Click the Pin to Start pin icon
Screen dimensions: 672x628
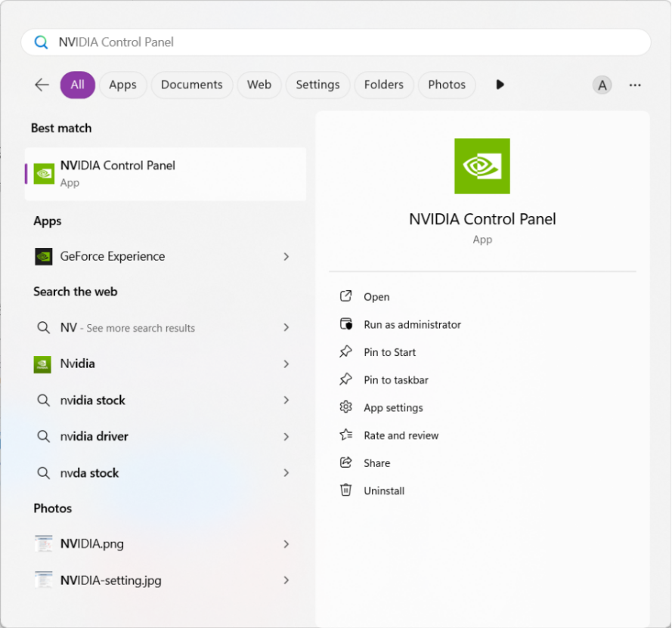(x=346, y=351)
